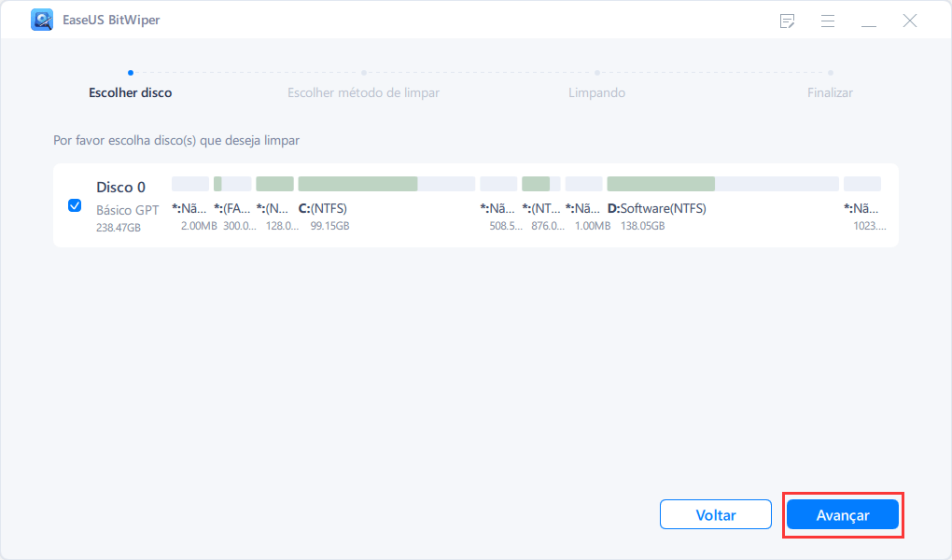Click the EaseUS BitWiper app logo

click(x=42, y=20)
